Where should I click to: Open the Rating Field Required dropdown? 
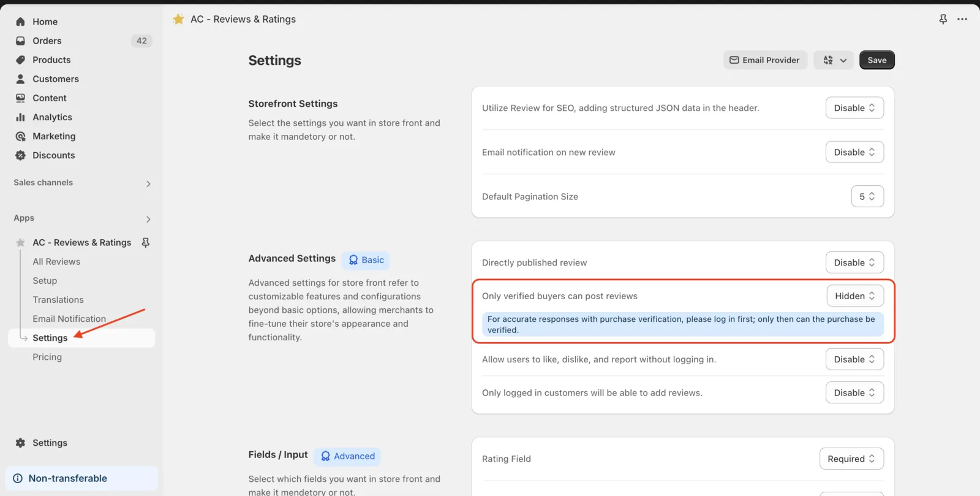tap(851, 459)
